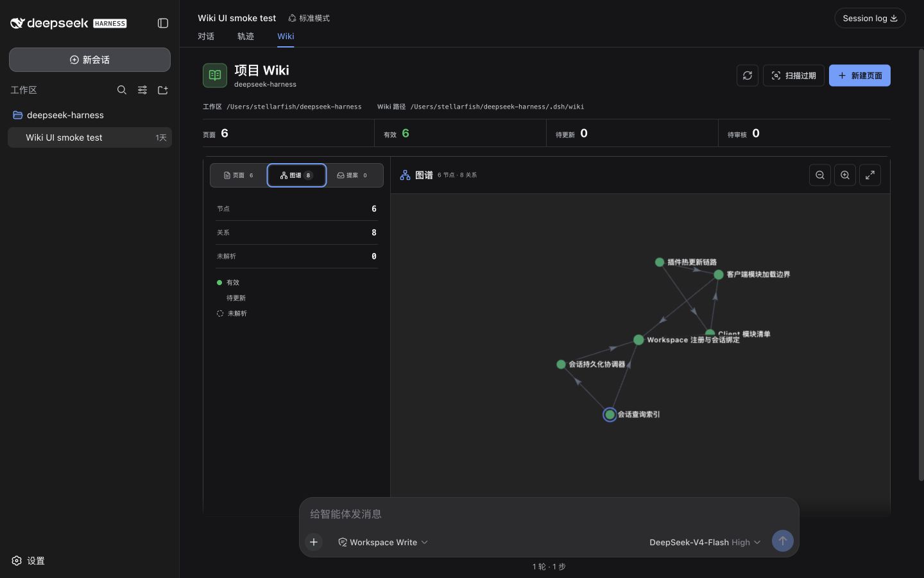Viewport: 924px width, 578px height.
Task: Select 图谱 8 segment tab
Action: point(296,175)
